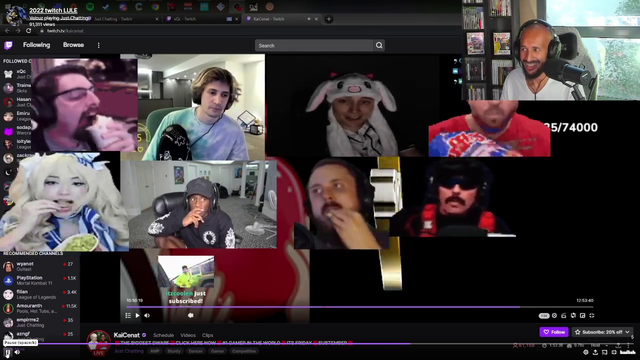Open the Following page

[36, 45]
